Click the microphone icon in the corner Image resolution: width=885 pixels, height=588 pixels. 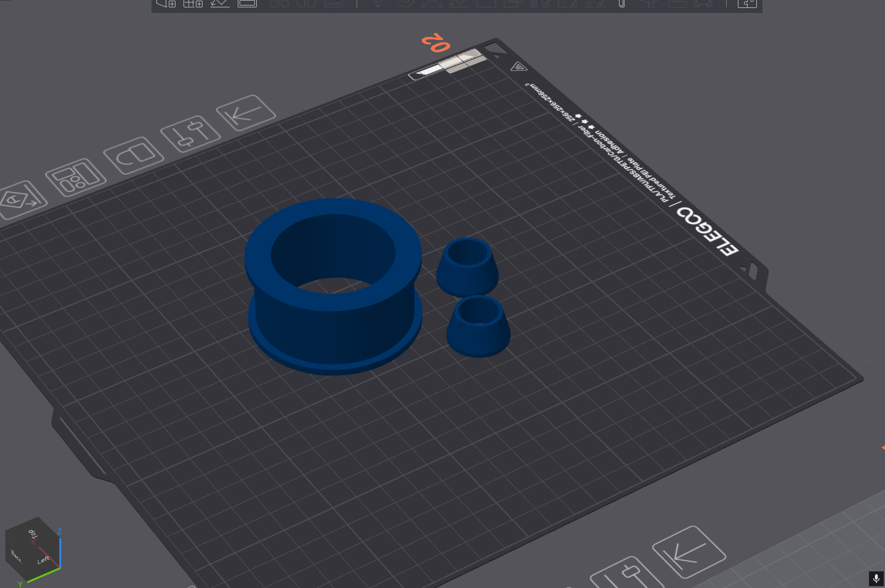[876, 579]
